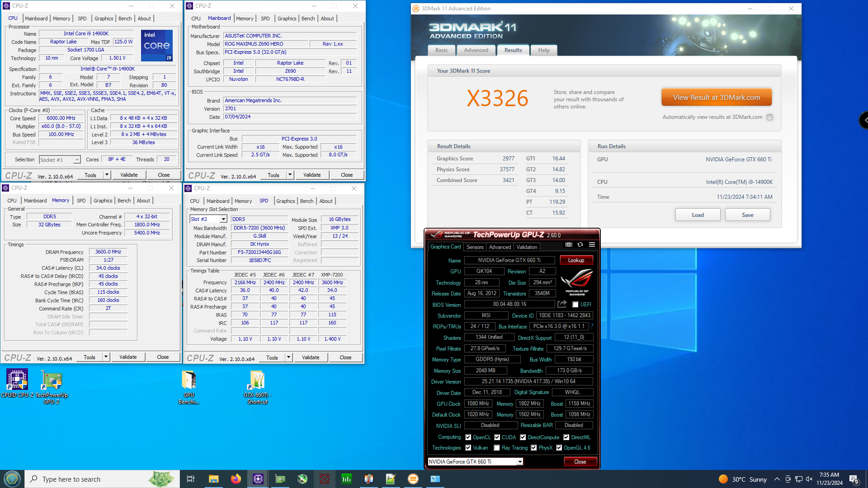Click the green bar chart taskbar icon
The width and height of the screenshot is (868, 488).
click(347, 479)
